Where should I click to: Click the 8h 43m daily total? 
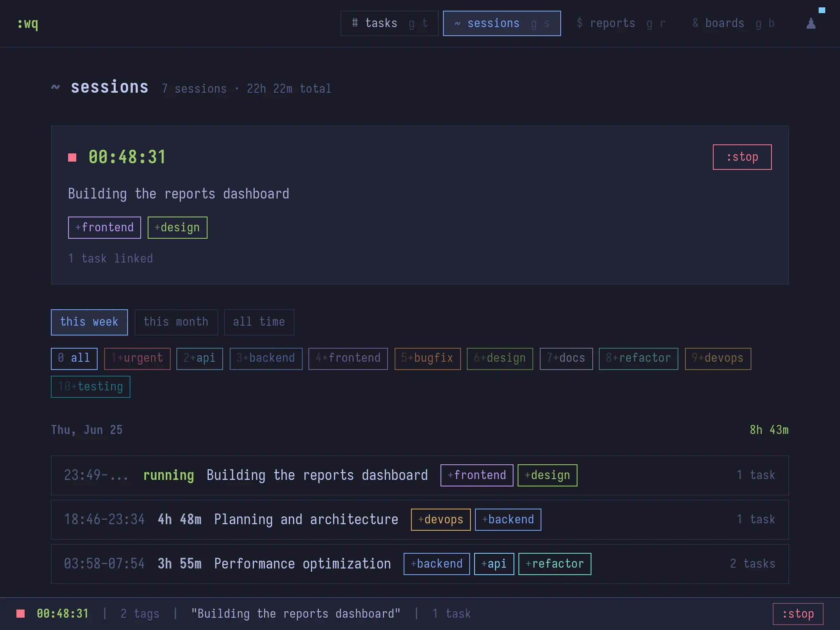(769, 430)
